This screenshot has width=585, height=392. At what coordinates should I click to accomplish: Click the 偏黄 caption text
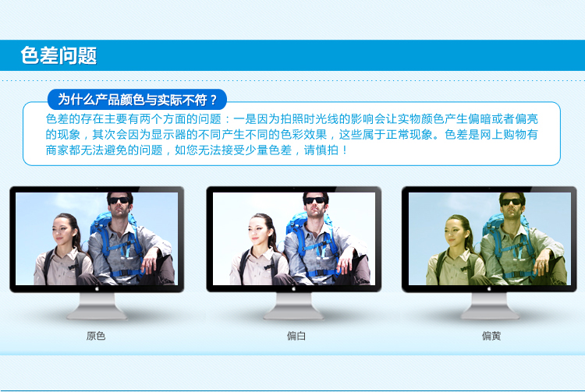(491, 336)
